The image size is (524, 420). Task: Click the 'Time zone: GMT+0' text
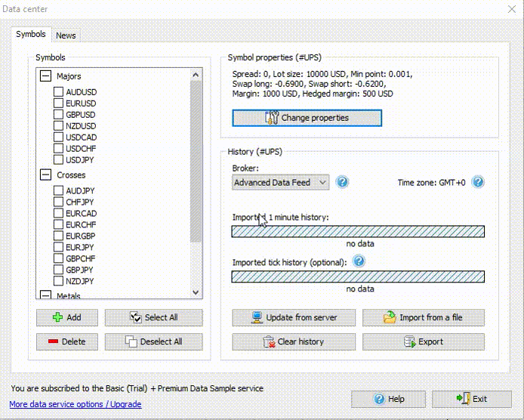coord(431,183)
